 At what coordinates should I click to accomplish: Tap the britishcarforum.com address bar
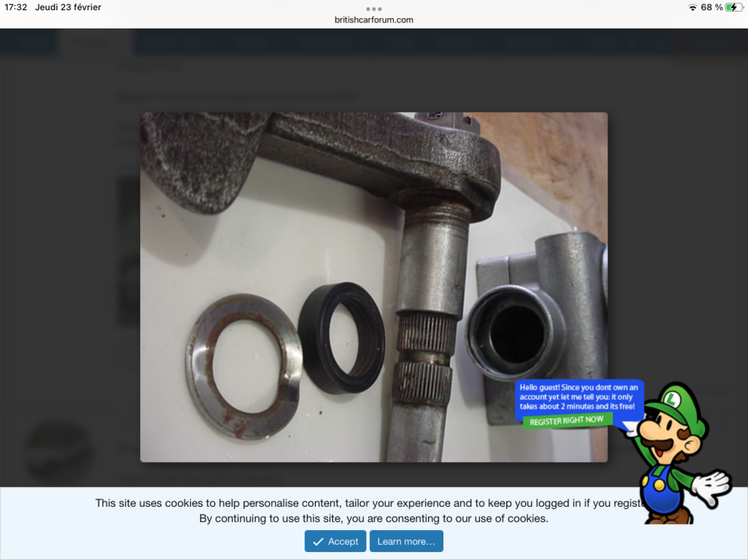click(x=373, y=20)
